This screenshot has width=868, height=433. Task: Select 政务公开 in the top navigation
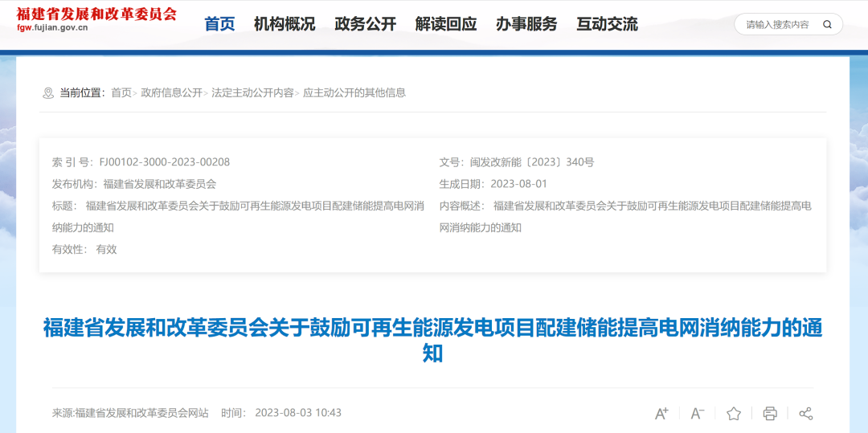366,24
